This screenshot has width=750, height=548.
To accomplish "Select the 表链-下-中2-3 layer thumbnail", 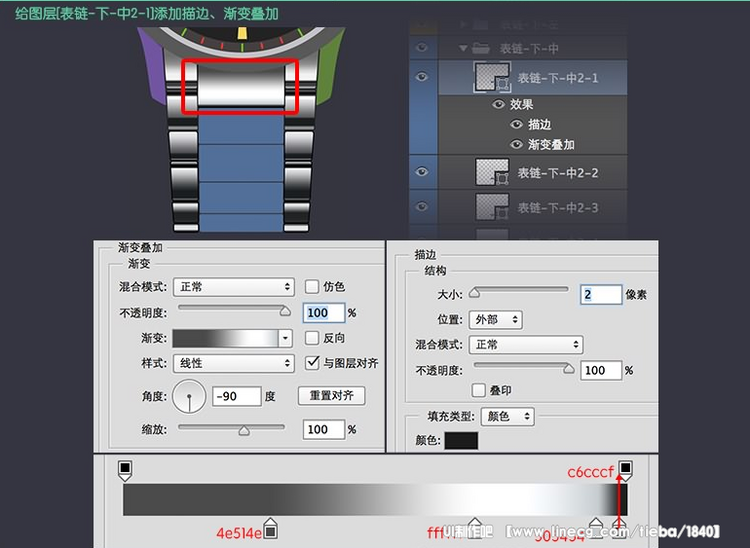I will (x=492, y=207).
